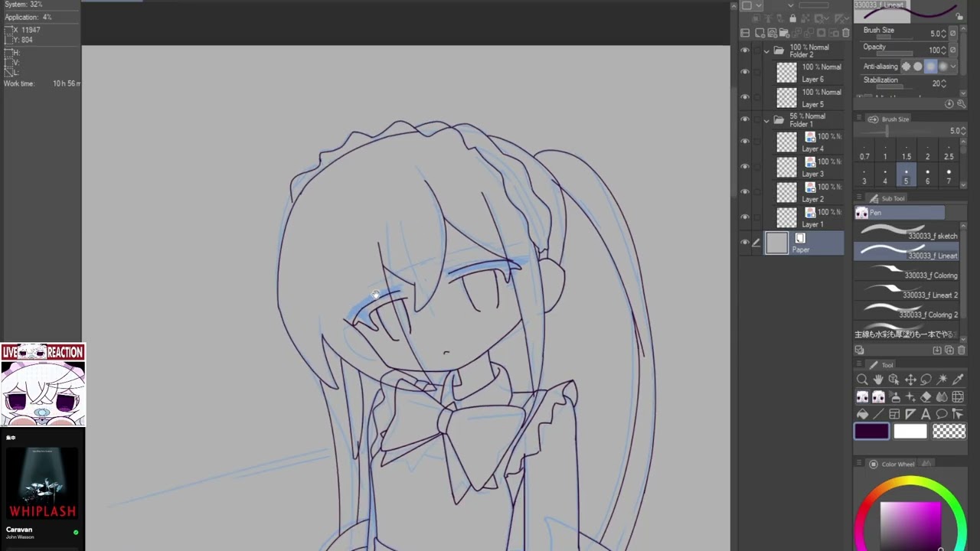
Task: Select the Auto select magic wand tool
Action: (942, 380)
